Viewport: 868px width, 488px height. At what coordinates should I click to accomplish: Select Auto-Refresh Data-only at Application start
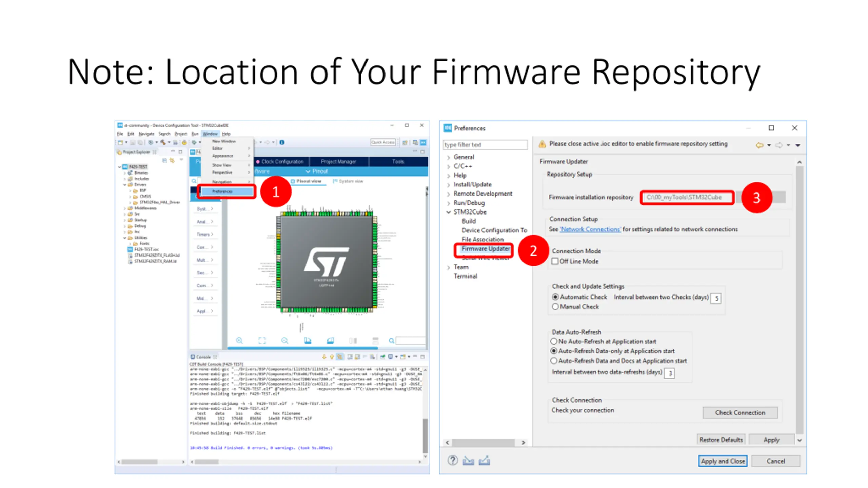coord(554,351)
